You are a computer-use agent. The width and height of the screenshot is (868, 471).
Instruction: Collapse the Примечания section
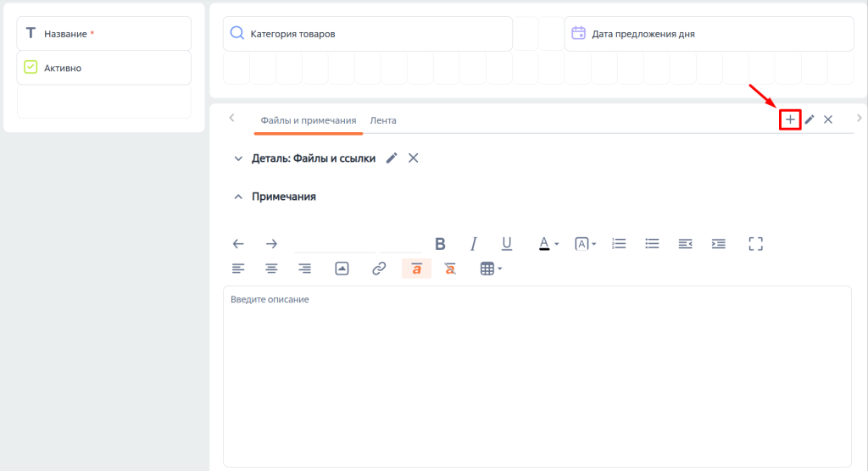point(237,197)
